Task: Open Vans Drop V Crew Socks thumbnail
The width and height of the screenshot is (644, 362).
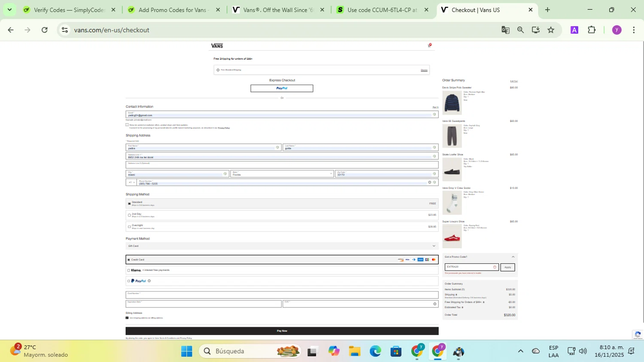Action: (452, 203)
